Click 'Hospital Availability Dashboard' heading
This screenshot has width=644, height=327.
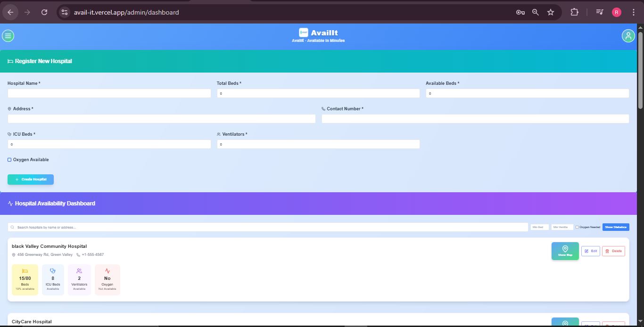(x=55, y=204)
